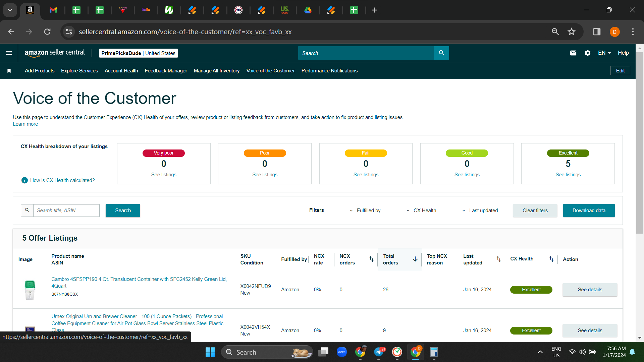Open the settings gear icon

[588, 53]
